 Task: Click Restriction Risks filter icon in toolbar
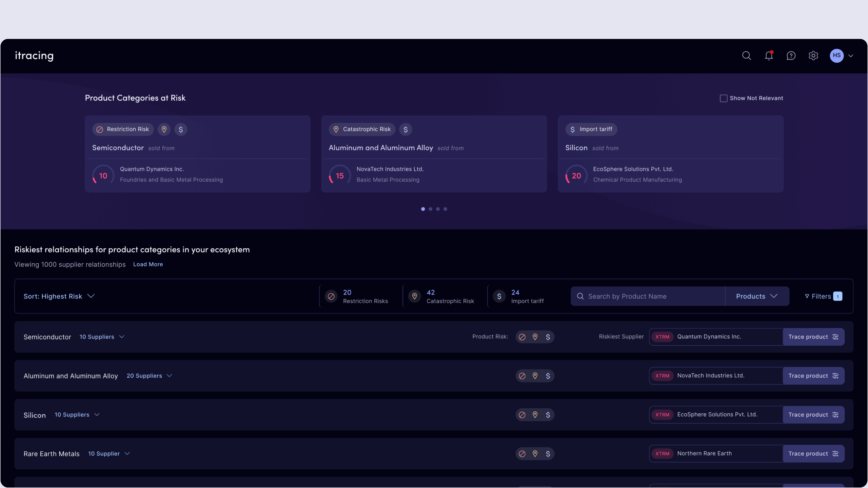[x=331, y=296]
